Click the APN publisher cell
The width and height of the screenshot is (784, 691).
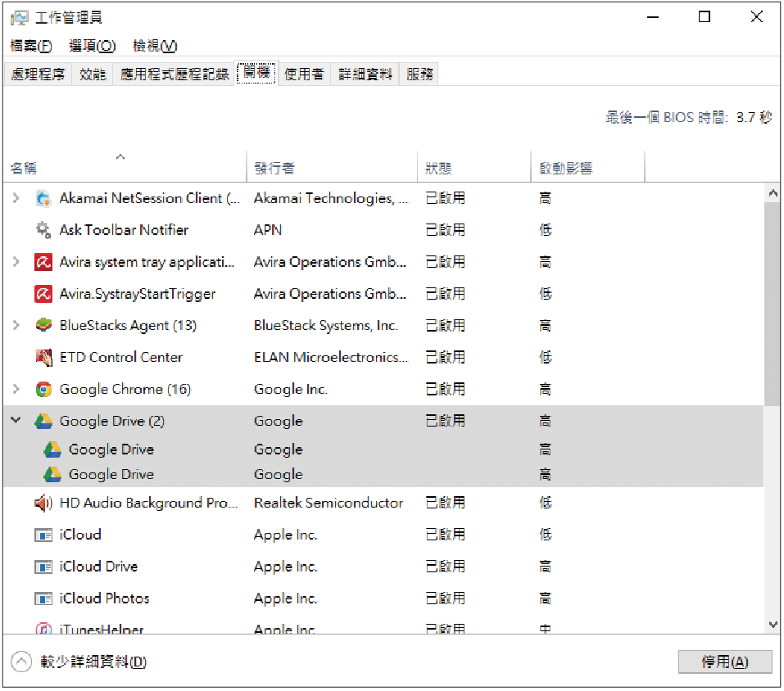[268, 230]
